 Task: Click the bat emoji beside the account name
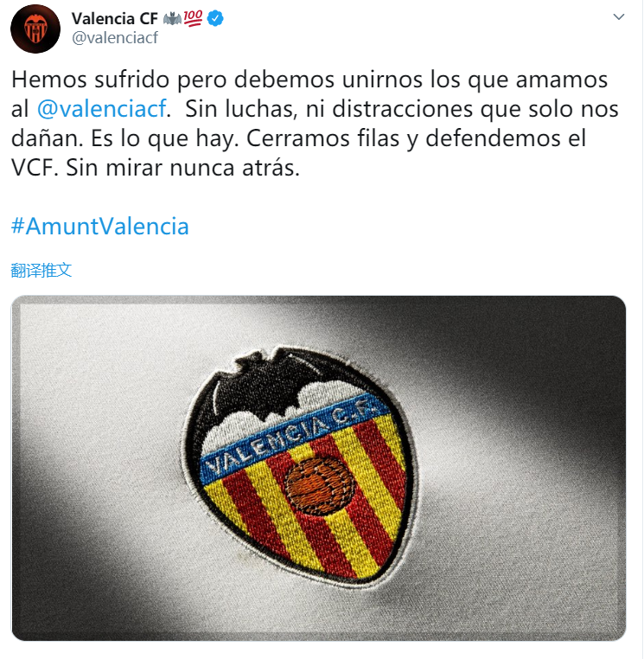(x=172, y=18)
